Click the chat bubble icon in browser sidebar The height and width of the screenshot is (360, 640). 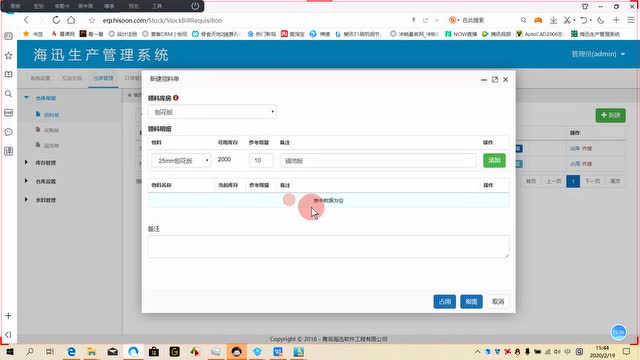click(x=9, y=132)
